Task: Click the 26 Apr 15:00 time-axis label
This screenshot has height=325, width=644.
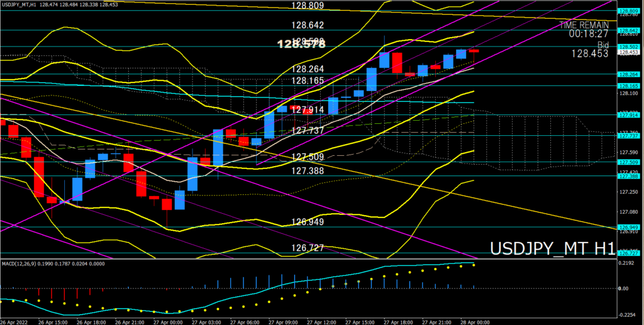Action: tap(52, 322)
